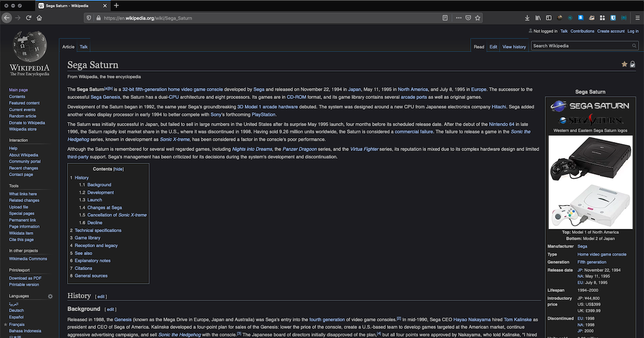The image size is (644, 338).
Task: Switch language to Français
Action: click(x=17, y=325)
